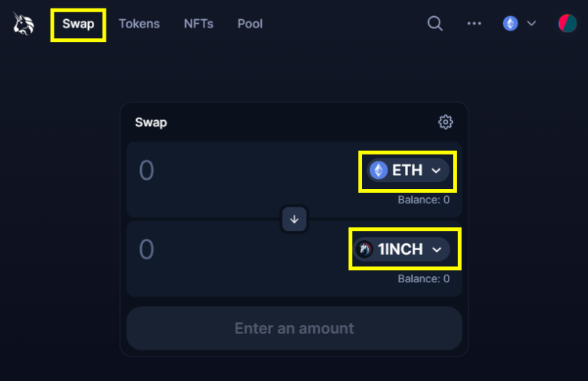This screenshot has height=381, width=588.
Task: Open swap settings gear icon
Action: (x=446, y=122)
